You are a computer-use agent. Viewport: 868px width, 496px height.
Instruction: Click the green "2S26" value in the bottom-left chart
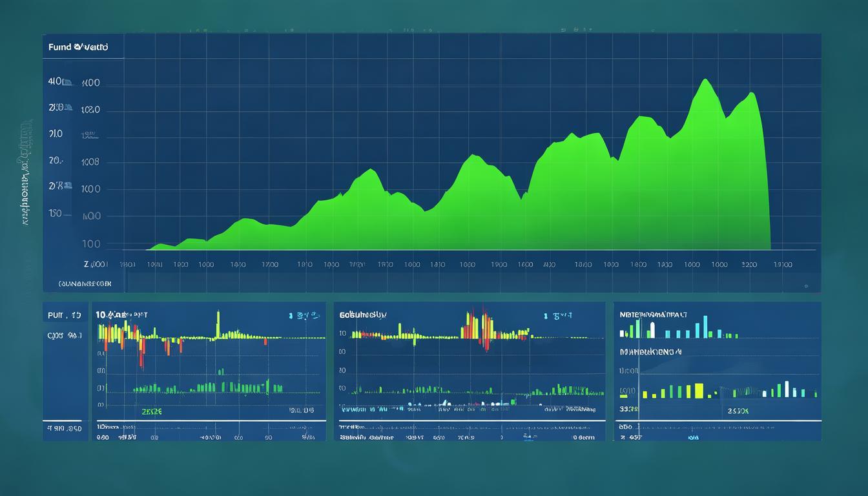[x=152, y=411]
